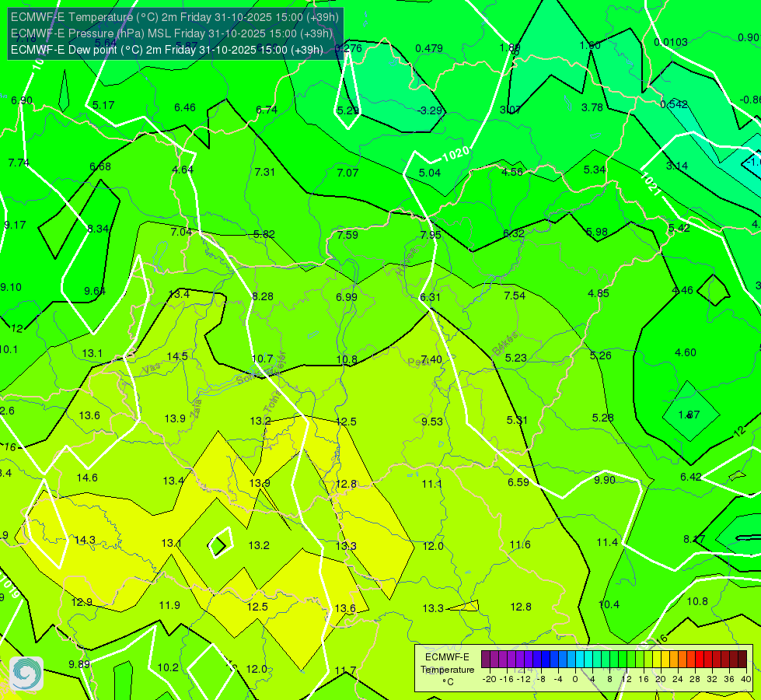Click the 7.95 value
This screenshot has width=761, height=700.
[x=431, y=235]
